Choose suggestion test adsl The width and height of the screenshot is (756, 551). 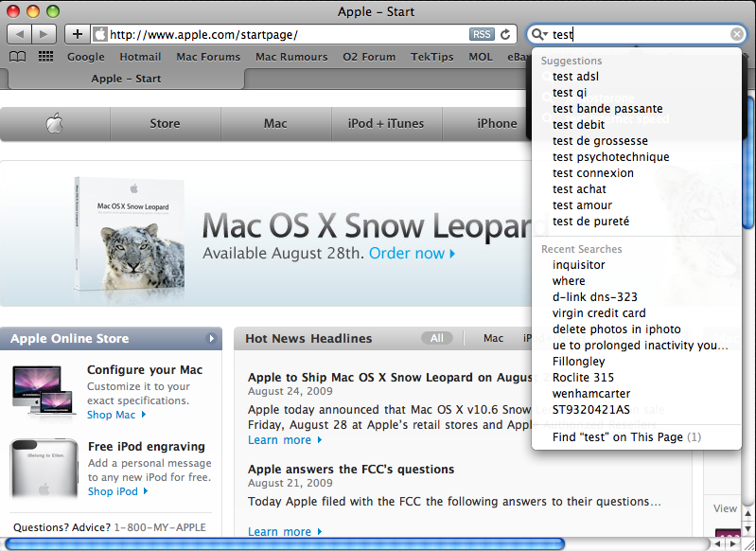point(637,77)
